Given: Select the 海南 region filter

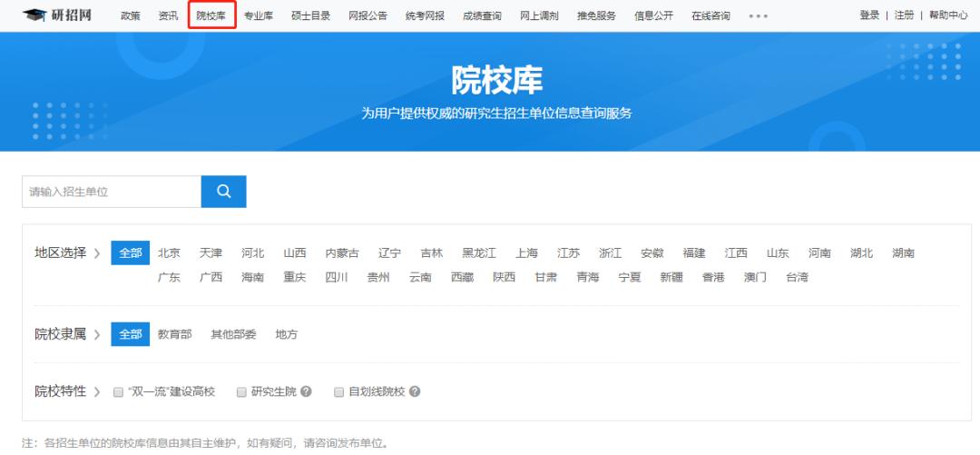Looking at the screenshot, I should pyautogui.click(x=252, y=277).
